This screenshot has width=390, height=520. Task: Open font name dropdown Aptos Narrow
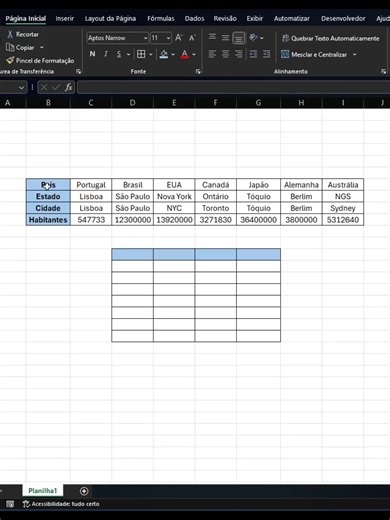[x=145, y=38]
